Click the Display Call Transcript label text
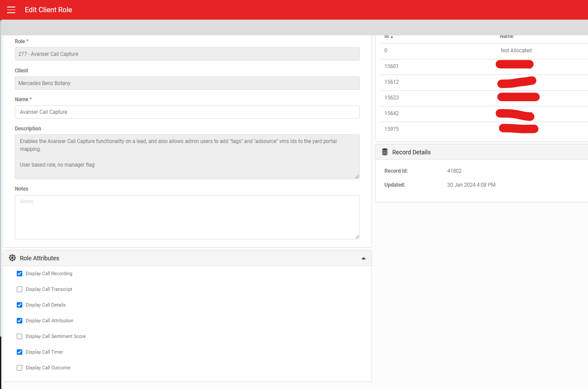 click(49, 289)
